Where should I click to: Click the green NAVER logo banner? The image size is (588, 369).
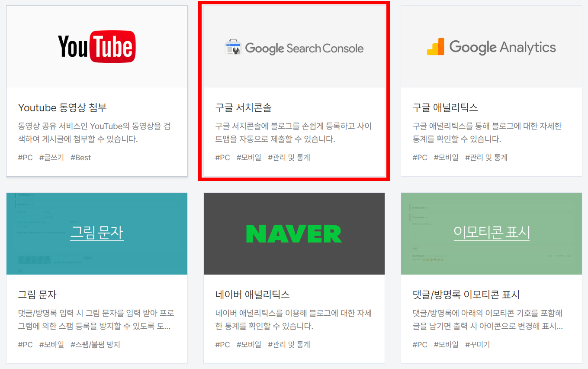click(294, 233)
